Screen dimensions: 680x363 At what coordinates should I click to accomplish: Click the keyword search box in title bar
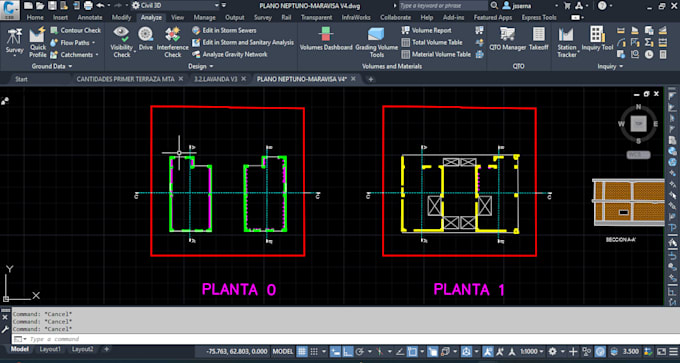443,6
